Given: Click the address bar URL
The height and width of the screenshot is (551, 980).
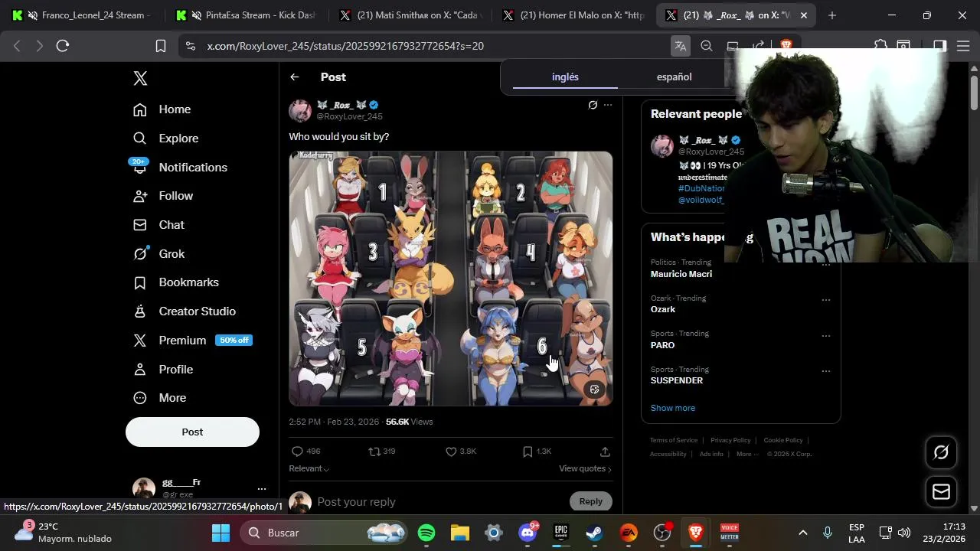Looking at the screenshot, I should click(x=345, y=46).
